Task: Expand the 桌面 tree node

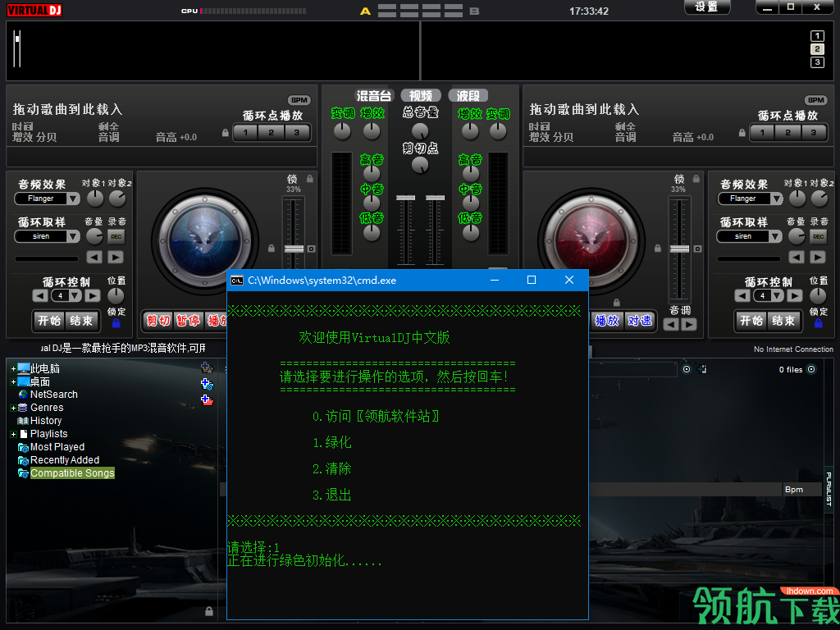Action: coord(13,382)
